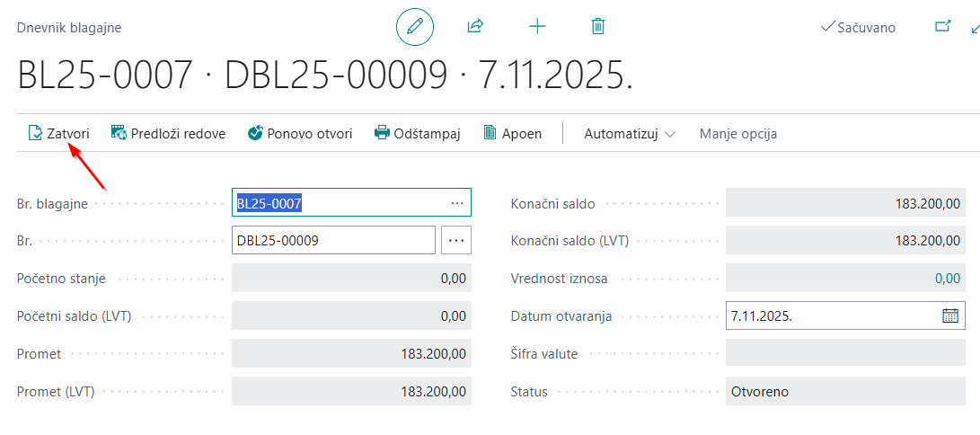The width and height of the screenshot is (980, 435).
Task: Click Konačni saldo value 183.200,00
Action: point(845,203)
